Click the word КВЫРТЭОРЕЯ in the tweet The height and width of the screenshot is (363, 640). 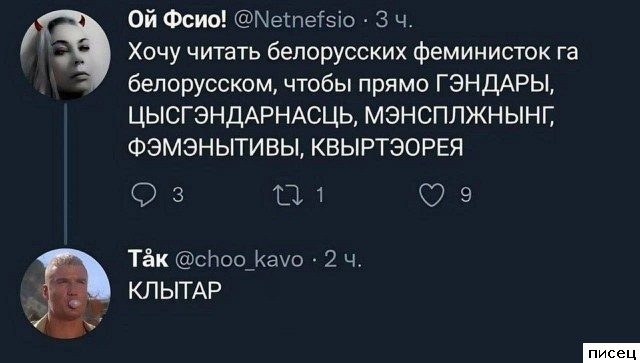coord(387,147)
